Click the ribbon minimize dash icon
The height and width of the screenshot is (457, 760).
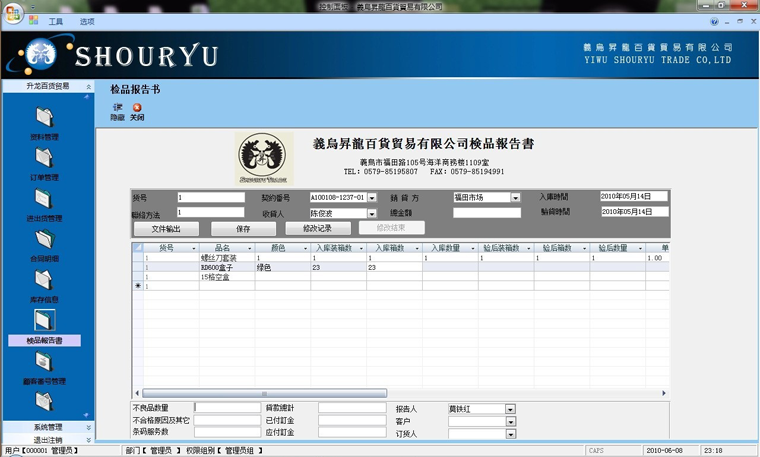tap(727, 22)
